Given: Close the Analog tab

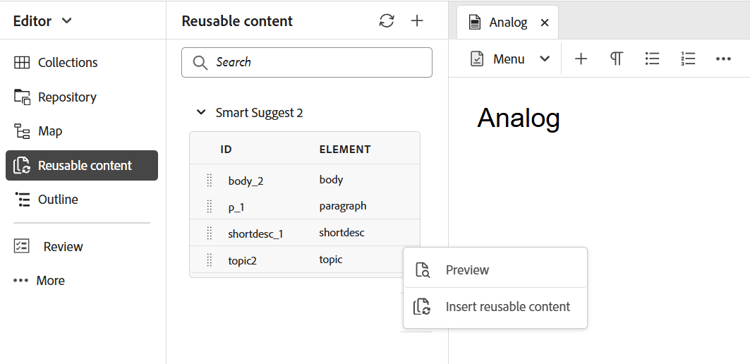Looking at the screenshot, I should click(544, 22).
